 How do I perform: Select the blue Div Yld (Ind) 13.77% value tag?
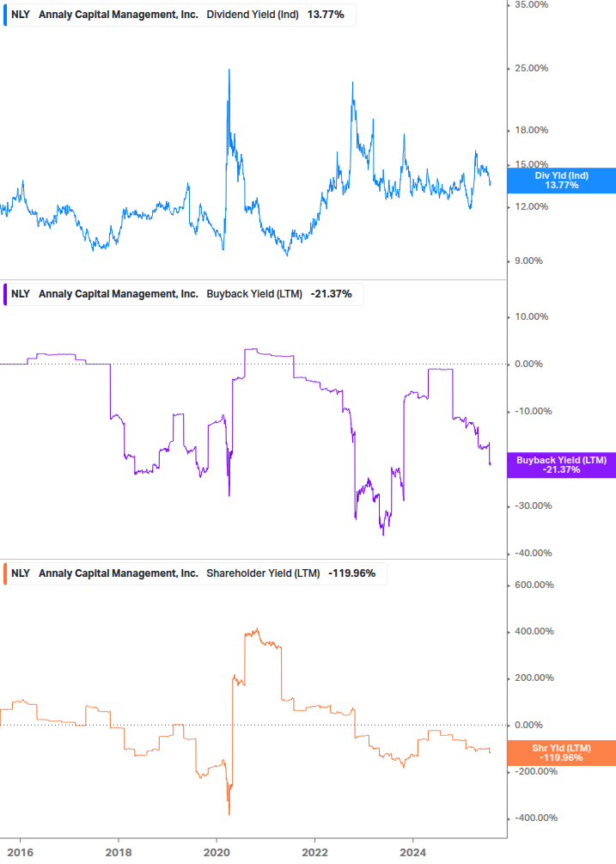point(562,181)
